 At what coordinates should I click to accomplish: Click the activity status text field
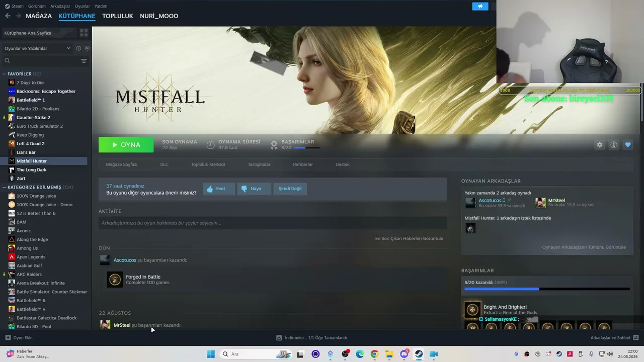(x=273, y=223)
